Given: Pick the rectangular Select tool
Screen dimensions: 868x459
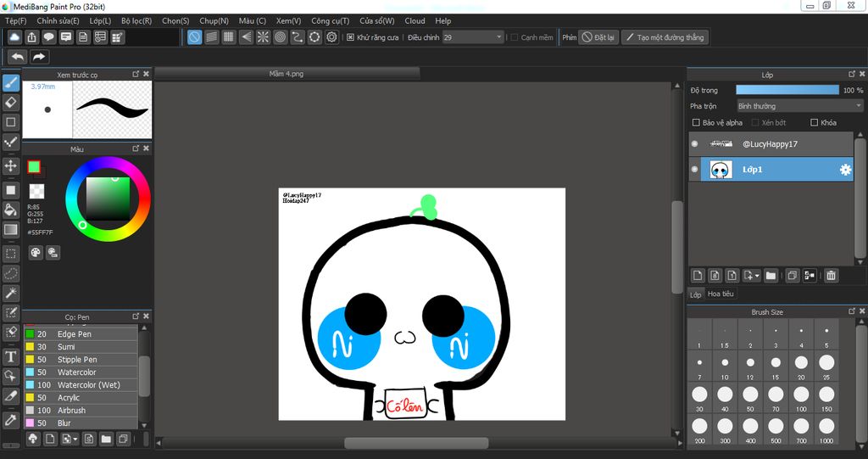Looking at the screenshot, I should pos(10,254).
